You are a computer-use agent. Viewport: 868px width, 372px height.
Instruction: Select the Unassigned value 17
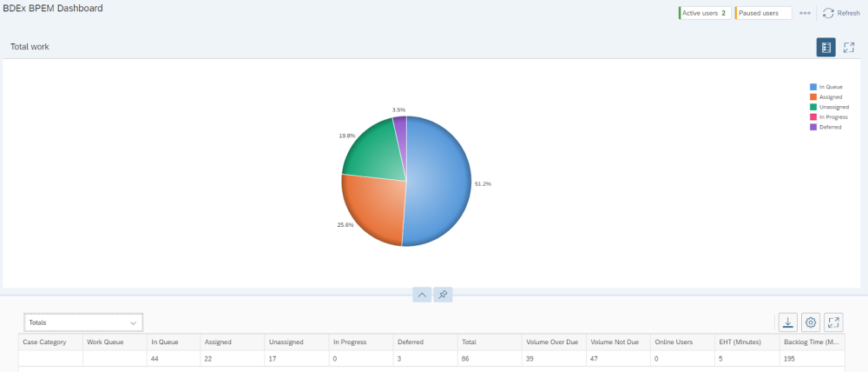click(x=273, y=359)
